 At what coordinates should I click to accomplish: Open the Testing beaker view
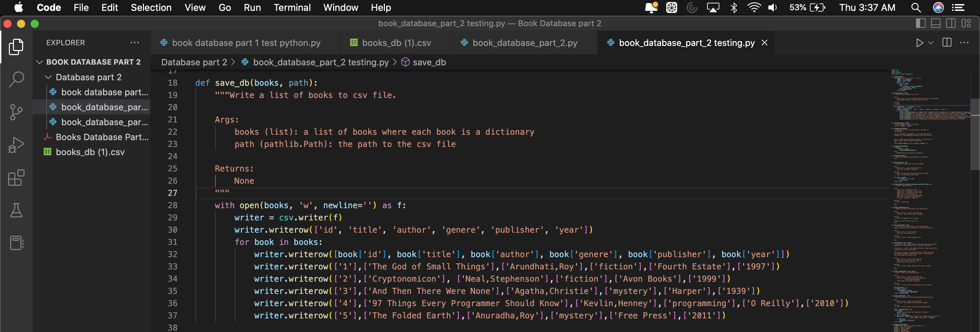click(x=16, y=210)
